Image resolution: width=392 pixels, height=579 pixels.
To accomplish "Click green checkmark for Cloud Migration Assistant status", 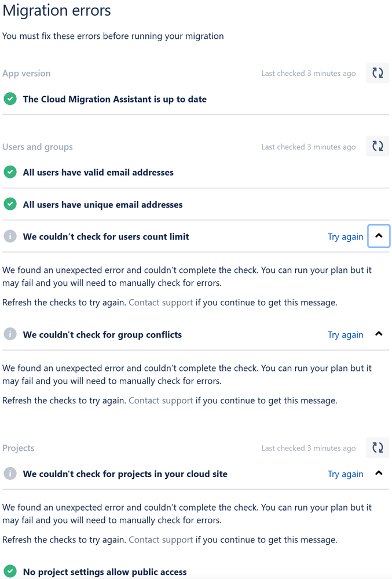I will click(x=10, y=99).
